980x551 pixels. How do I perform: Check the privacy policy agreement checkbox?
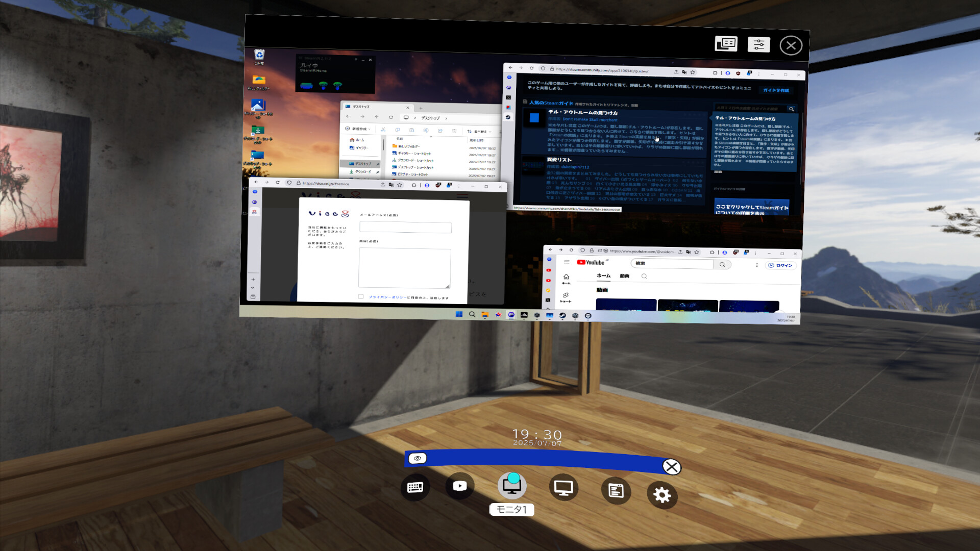361,296
